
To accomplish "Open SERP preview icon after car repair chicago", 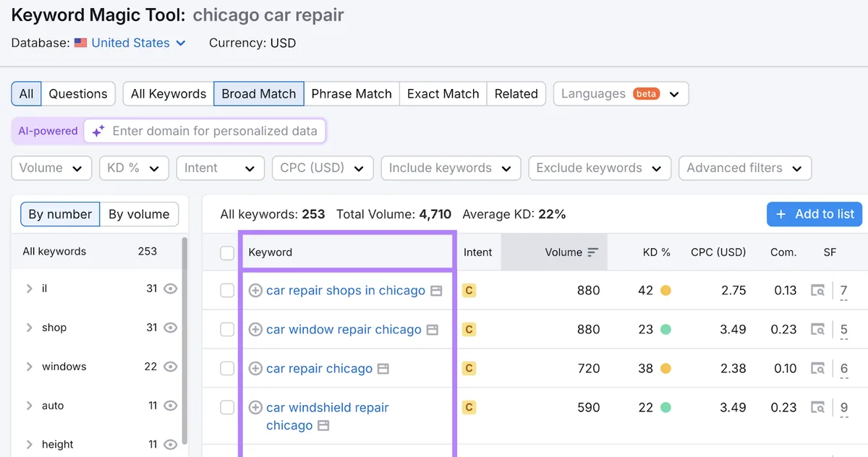I will click(x=383, y=369).
